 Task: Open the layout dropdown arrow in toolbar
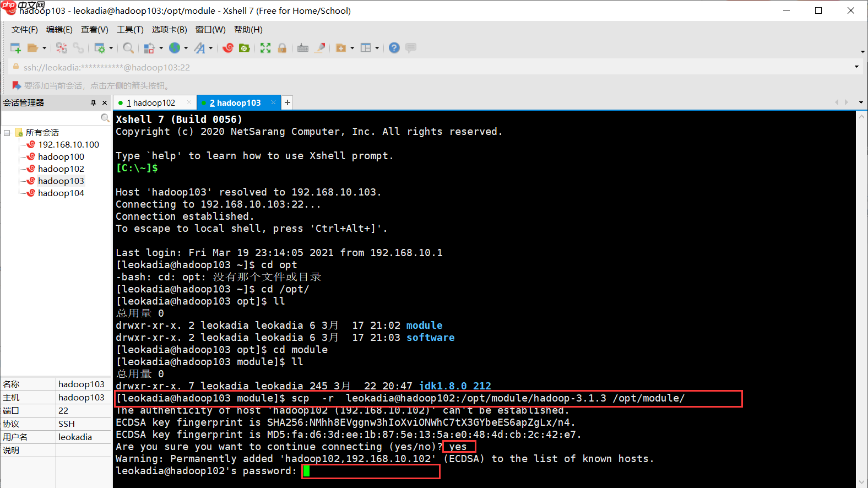tap(377, 48)
